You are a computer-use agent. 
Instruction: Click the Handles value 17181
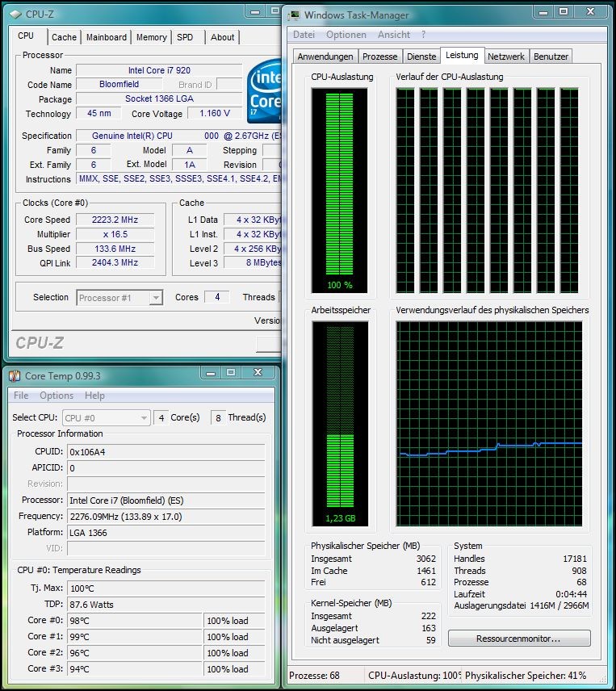click(575, 559)
